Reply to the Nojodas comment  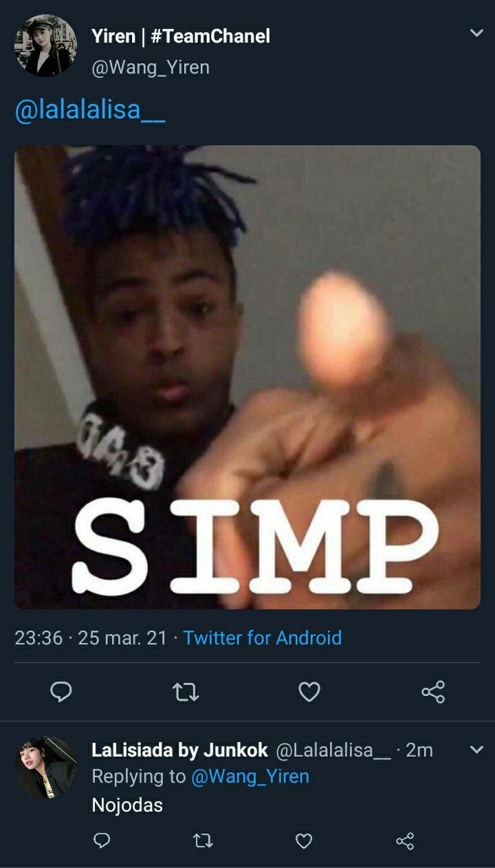point(102,840)
